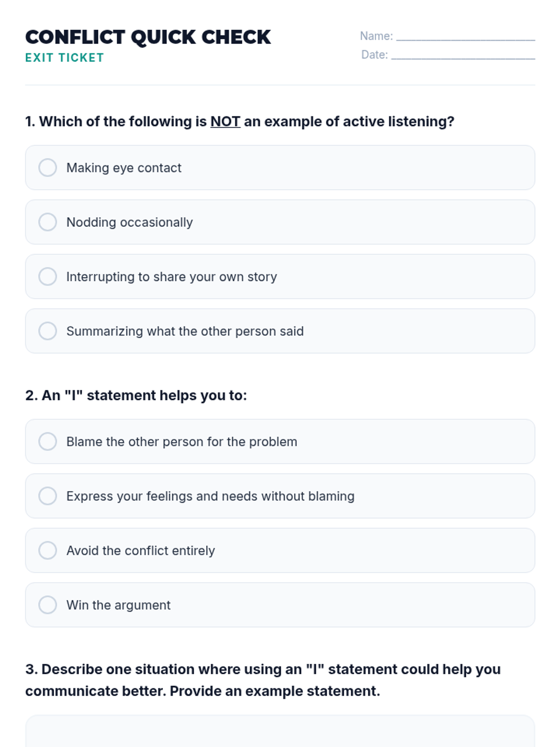The width and height of the screenshot is (560, 747).
Task: Select the 'Making eye contact' radio button
Action: point(48,168)
